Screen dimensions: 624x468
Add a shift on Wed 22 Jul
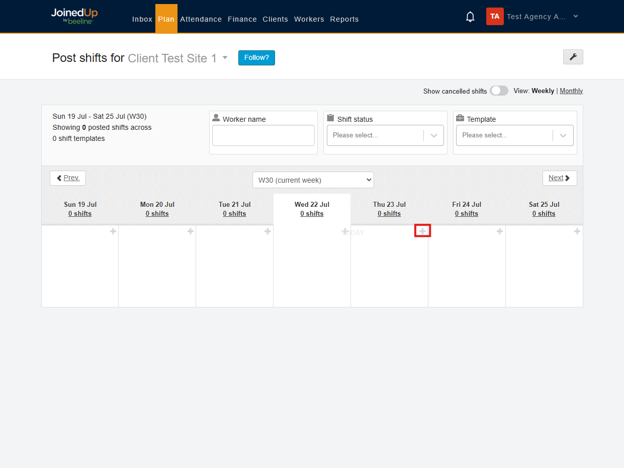345,231
